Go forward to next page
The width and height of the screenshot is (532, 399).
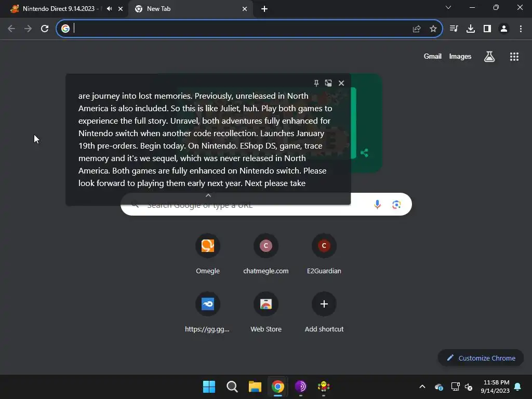tap(28, 29)
